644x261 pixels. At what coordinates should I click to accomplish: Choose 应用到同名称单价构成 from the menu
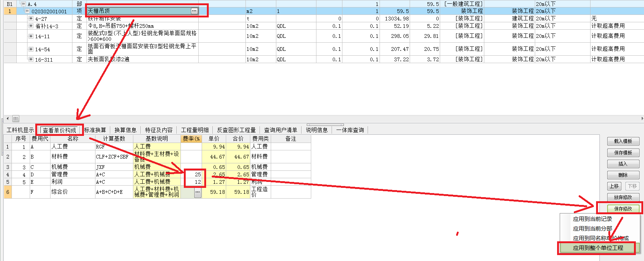(601, 238)
